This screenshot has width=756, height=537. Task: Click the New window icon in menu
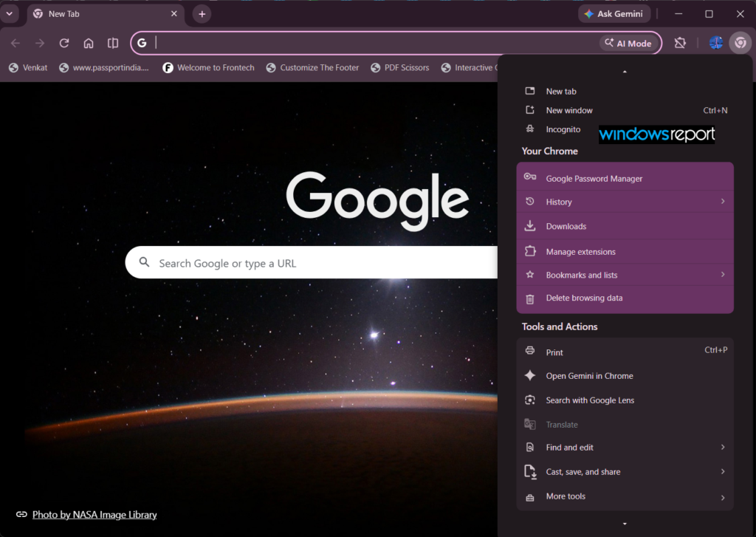[530, 110]
